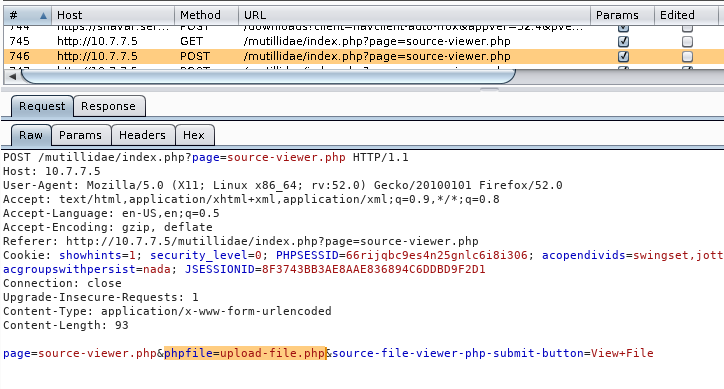
Task: Click the JSESSIONID cookie value
Action: point(374,269)
